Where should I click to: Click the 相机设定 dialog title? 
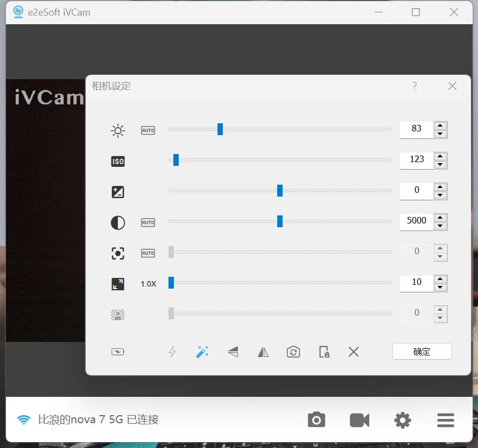pyautogui.click(x=111, y=86)
